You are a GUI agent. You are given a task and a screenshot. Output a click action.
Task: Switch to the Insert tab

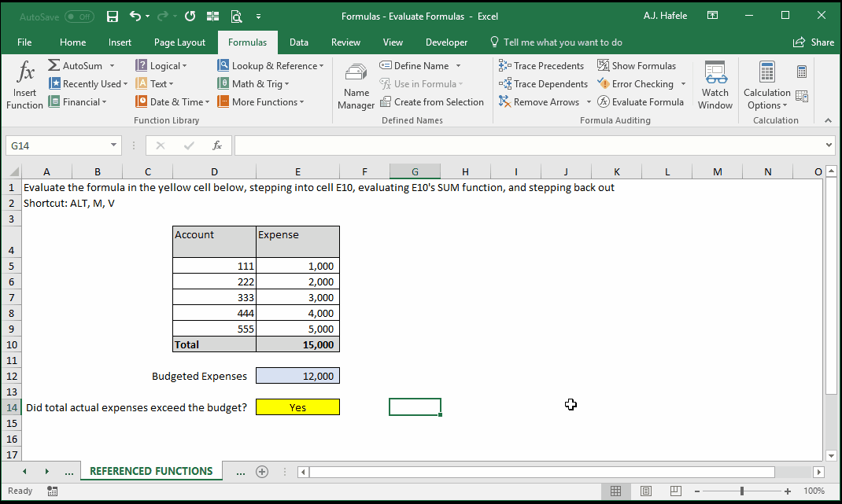click(120, 42)
